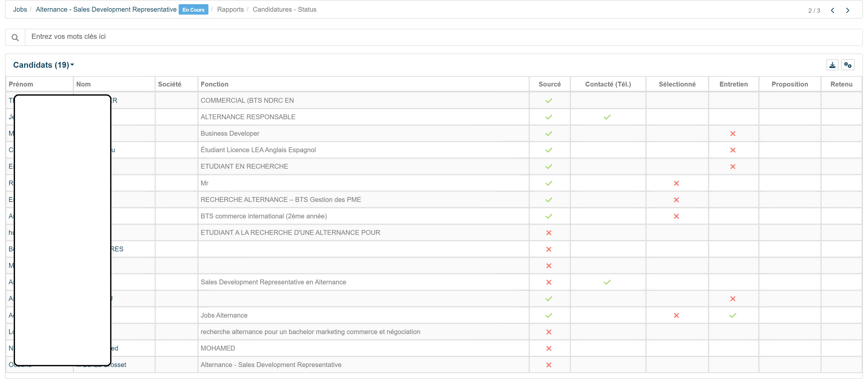Screen dimensions: 868x384
Task: Click the 2 / 3 page indicator
Action: (x=814, y=10)
